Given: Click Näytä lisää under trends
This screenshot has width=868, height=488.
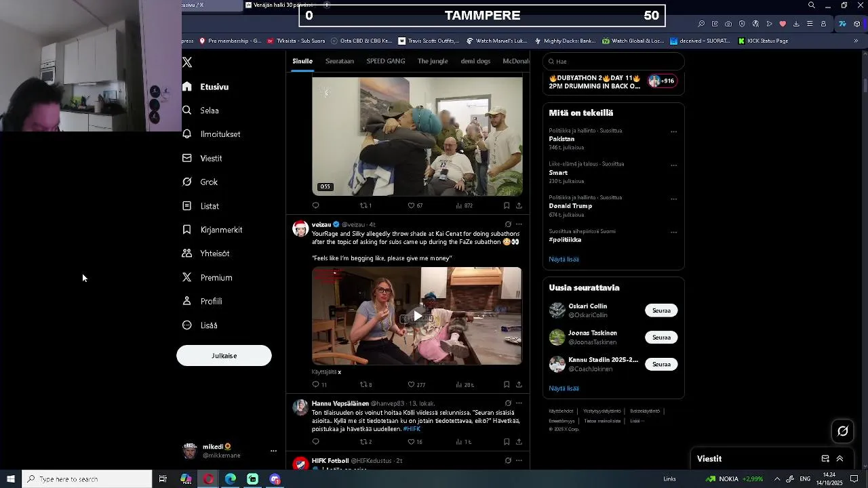Looking at the screenshot, I should click(564, 260).
